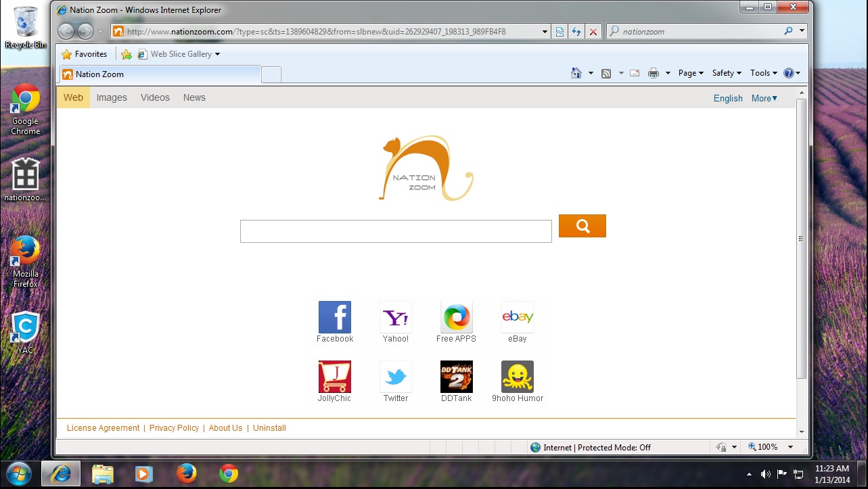
Task: Select the nationzoo... desktop icon
Action: tap(25, 180)
